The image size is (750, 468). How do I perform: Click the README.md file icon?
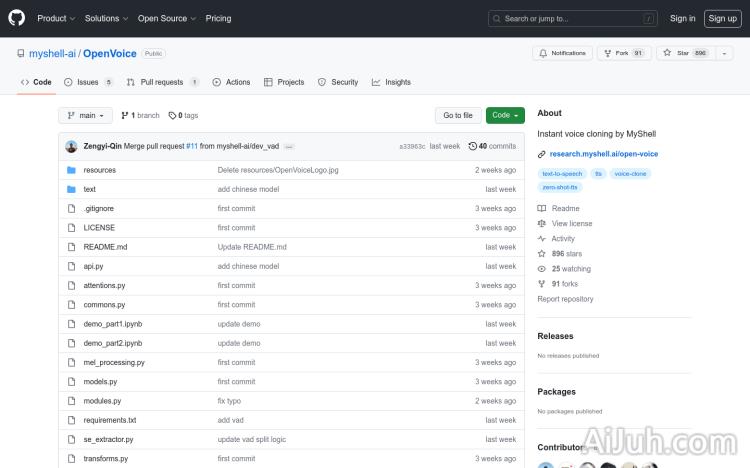[x=71, y=247]
